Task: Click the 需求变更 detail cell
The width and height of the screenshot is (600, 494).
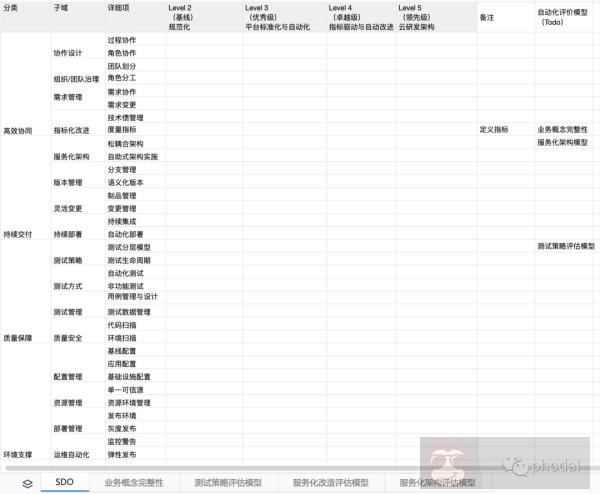Action: click(x=135, y=104)
